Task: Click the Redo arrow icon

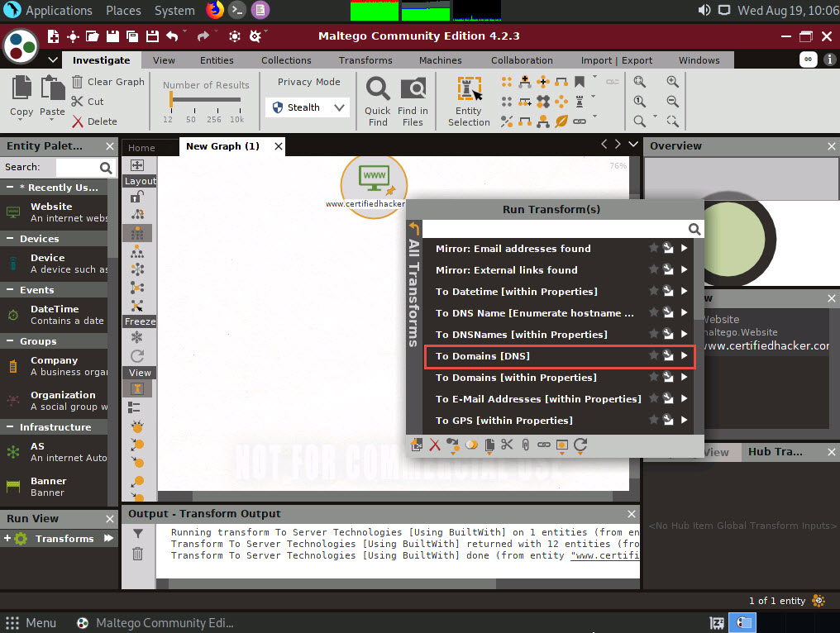Action: click(203, 36)
